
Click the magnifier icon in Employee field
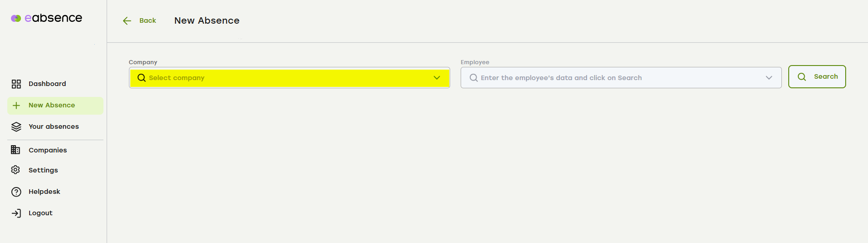pos(474,78)
